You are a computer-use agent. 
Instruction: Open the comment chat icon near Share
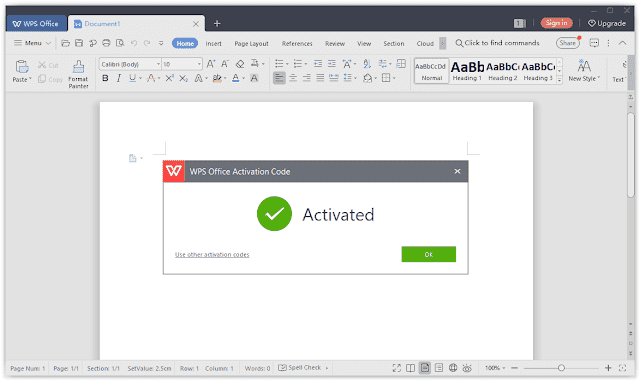pyautogui.click(x=594, y=43)
